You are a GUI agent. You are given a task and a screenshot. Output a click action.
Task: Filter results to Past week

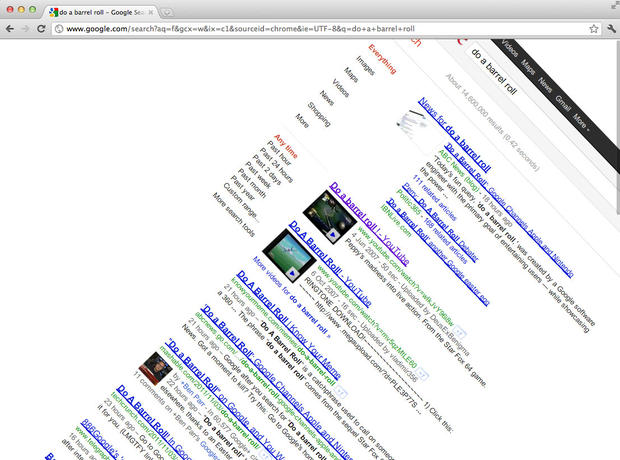click(x=259, y=175)
